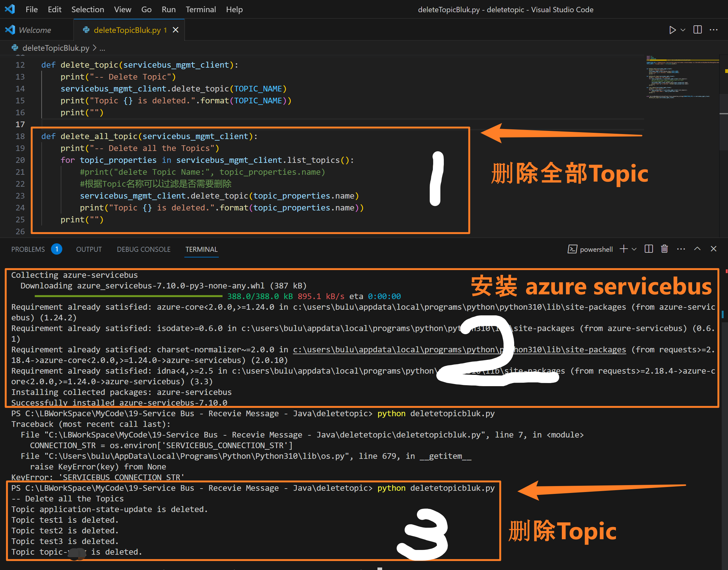Open editor more actions ellipsis
This screenshot has width=728, height=570.
[x=713, y=30]
